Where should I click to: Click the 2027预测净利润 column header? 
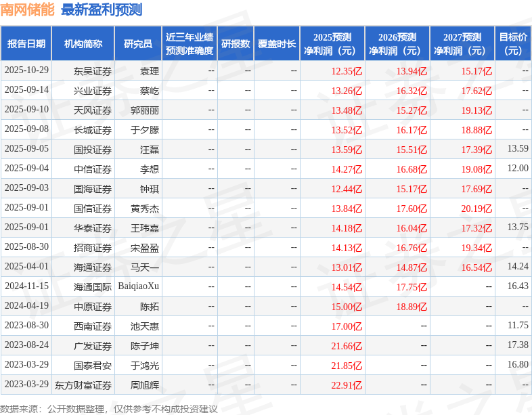tap(462, 44)
